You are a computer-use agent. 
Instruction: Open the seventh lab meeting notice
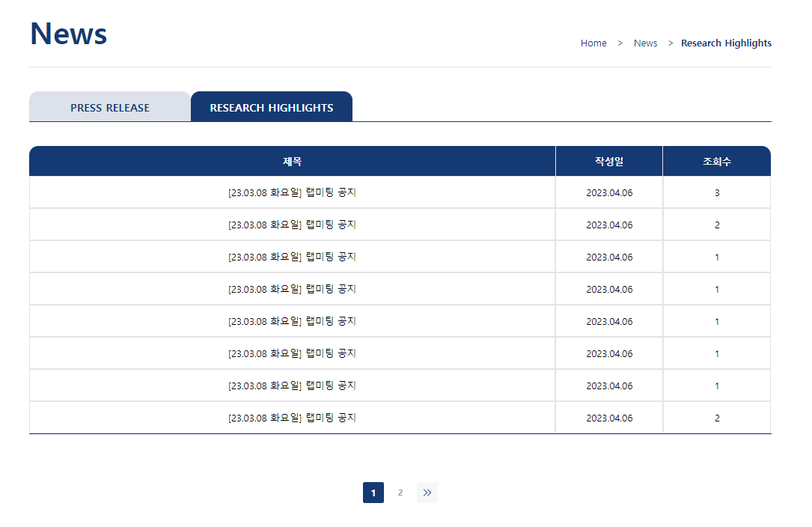[292, 386]
